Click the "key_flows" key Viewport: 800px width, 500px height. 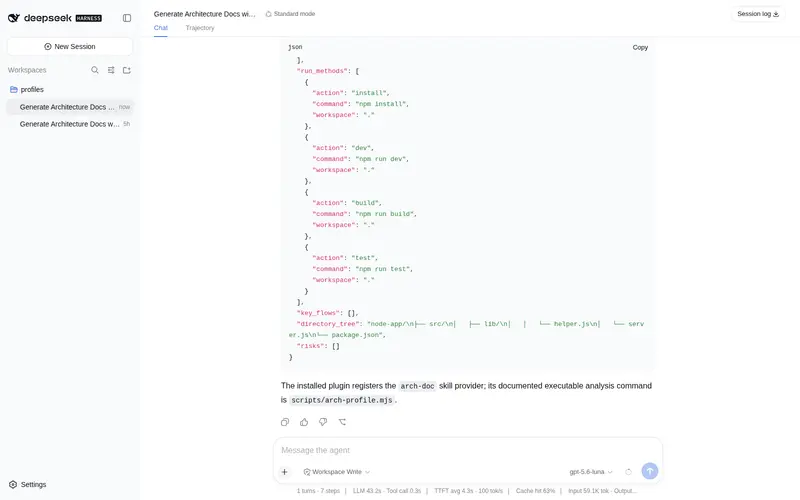pyautogui.click(x=318, y=313)
